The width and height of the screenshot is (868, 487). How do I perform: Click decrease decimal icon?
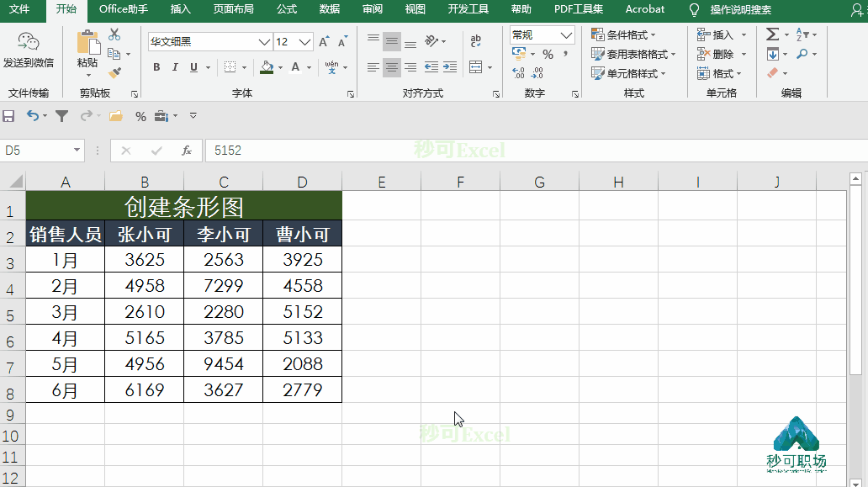pos(537,73)
